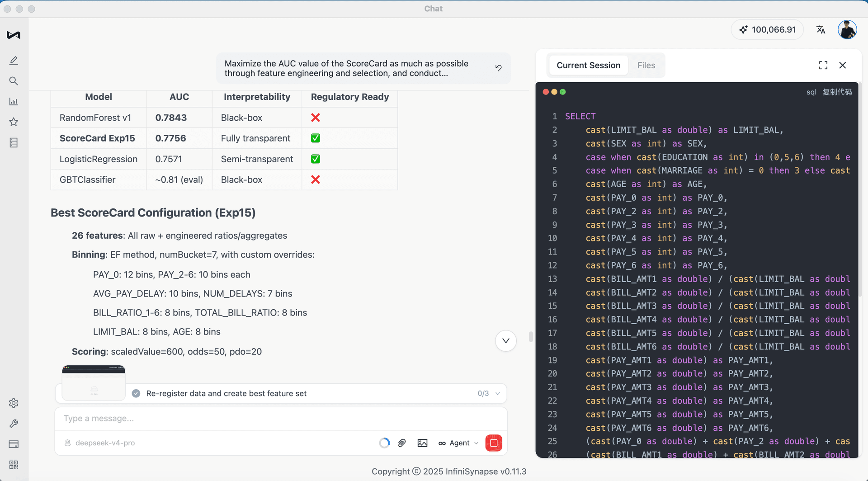The width and height of the screenshot is (868, 481).
Task: Click the Best ScoreCard Configuration heading
Action: click(x=153, y=213)
